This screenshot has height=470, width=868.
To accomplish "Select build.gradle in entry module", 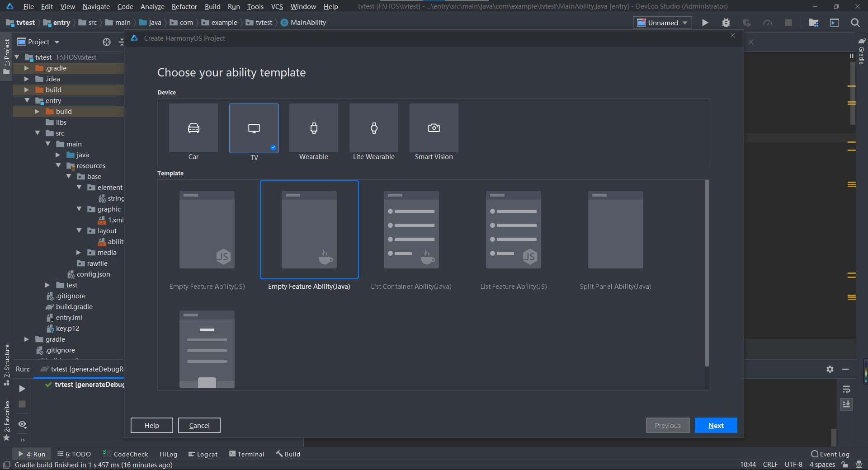I will (x=70, y=307).
